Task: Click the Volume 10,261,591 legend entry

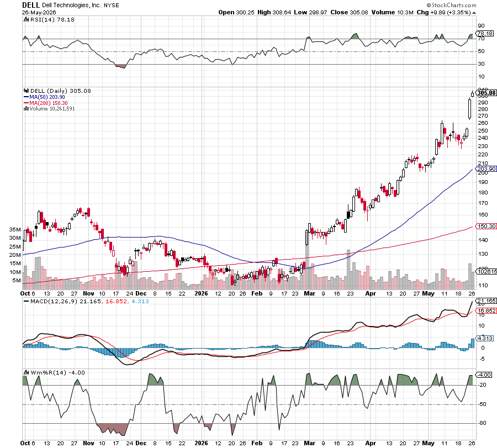Action: click(x=52, y=109)
